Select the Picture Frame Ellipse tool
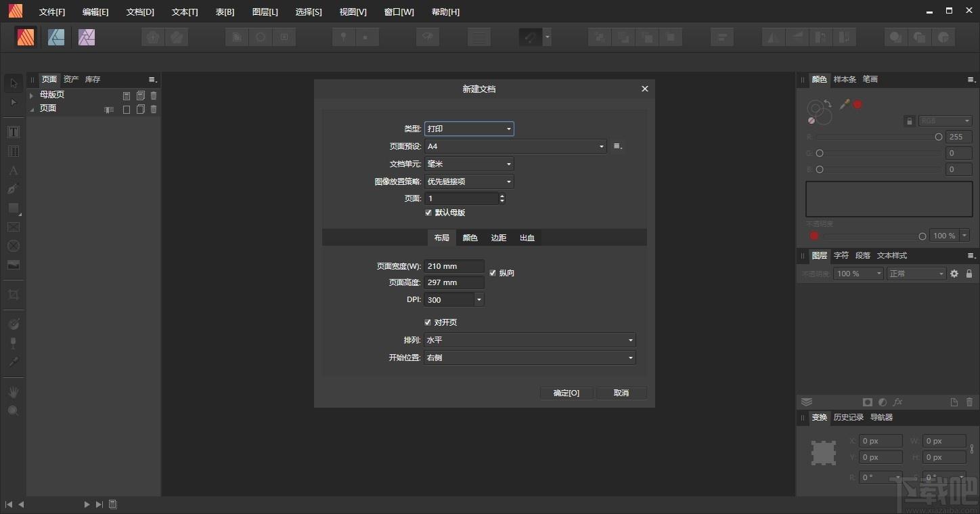This screenshot has height=514, width=980. pos(14,246)
